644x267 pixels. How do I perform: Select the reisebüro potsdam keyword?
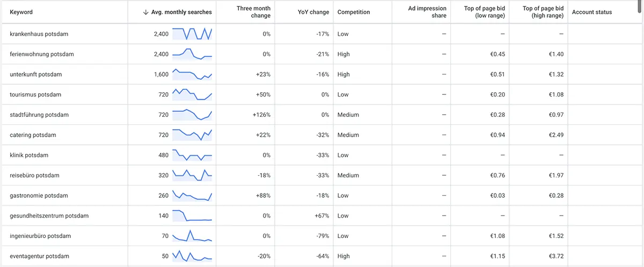[34, 175]
